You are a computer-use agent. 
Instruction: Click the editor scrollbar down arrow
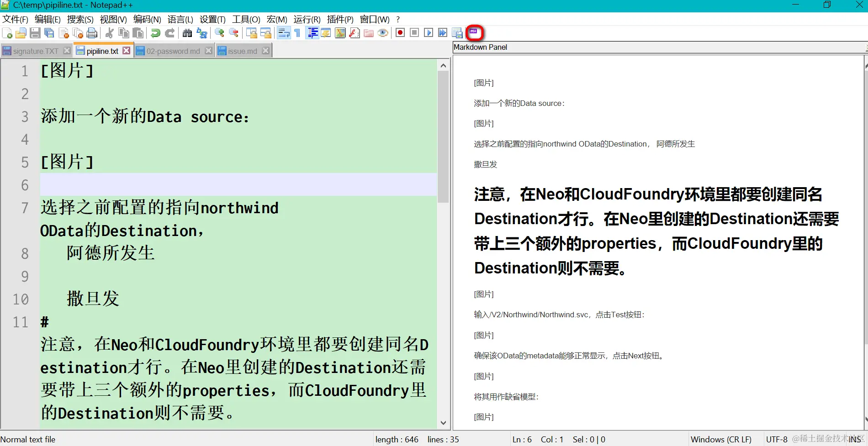click(443, 423)
